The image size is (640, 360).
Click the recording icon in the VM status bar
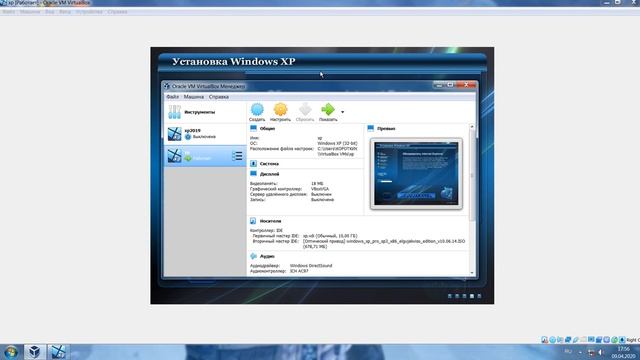599,340
